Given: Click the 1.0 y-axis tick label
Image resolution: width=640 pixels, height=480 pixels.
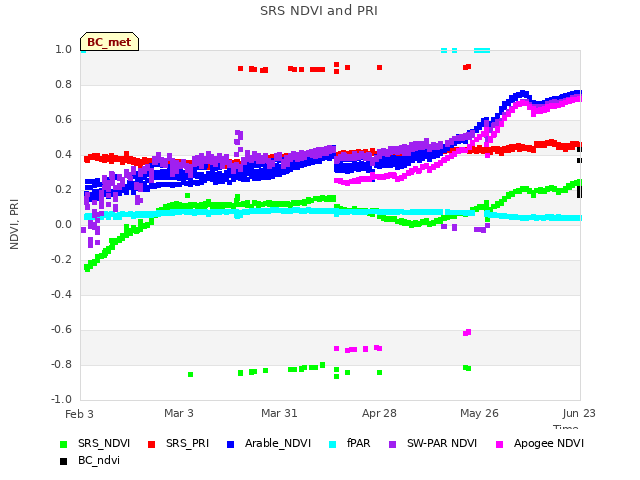Looking at the screenshot, I should (63, 50).
